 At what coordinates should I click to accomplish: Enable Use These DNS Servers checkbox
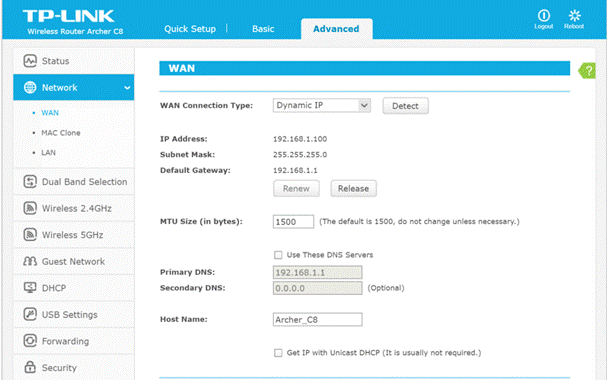(278, 255)
